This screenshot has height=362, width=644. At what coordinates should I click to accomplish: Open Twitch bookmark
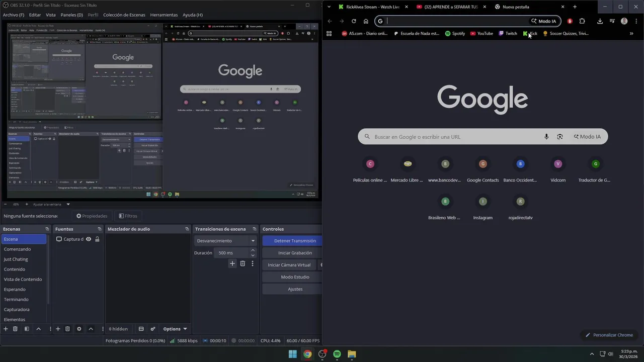[508, 34]
